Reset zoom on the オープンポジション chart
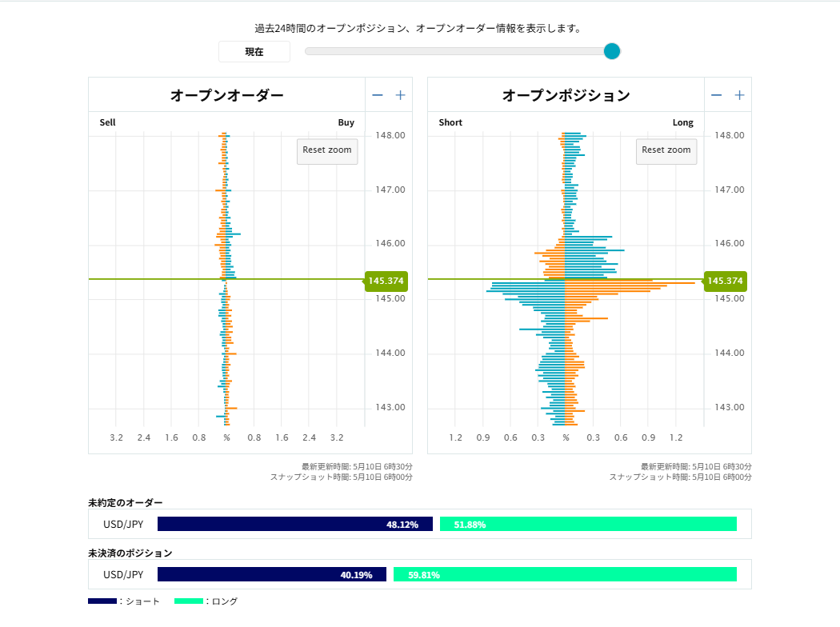 click(x=666, y=150)
